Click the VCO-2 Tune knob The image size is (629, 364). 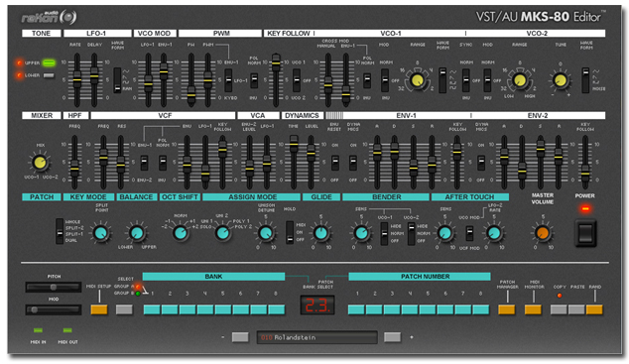561,80
